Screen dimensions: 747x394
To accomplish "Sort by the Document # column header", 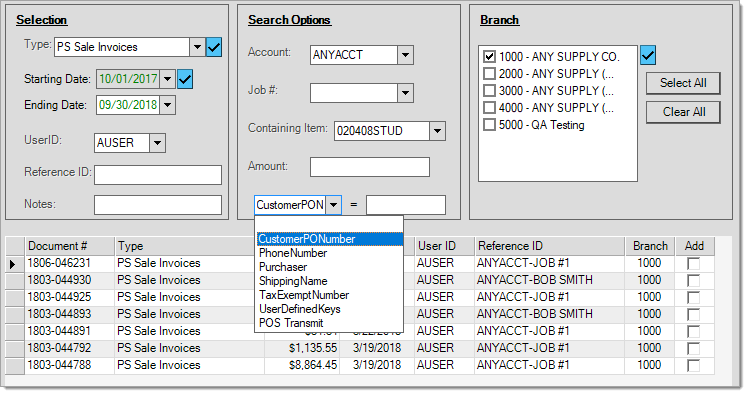I will 70,246.
